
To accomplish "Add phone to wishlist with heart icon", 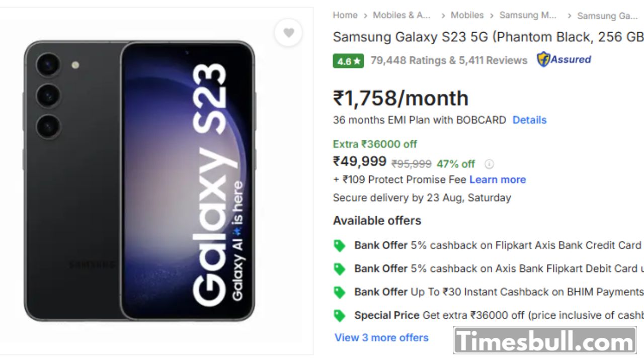I will (x=288, y=33).
